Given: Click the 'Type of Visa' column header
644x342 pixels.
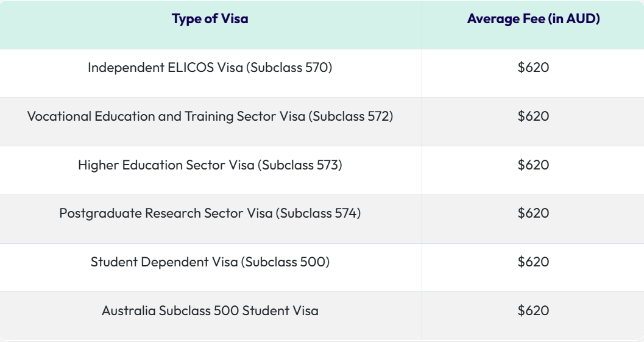Looking at the screenshot, I should [210, 19].
